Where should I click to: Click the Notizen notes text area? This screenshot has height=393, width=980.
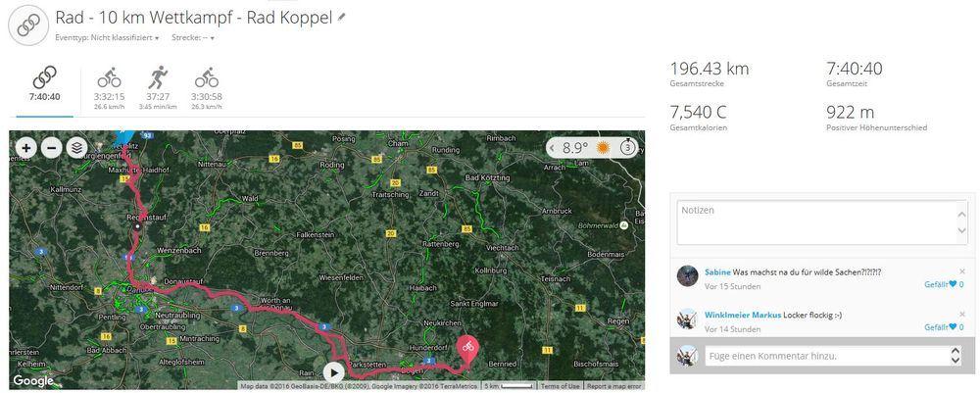pyautogui.click(x=819, y=222)
